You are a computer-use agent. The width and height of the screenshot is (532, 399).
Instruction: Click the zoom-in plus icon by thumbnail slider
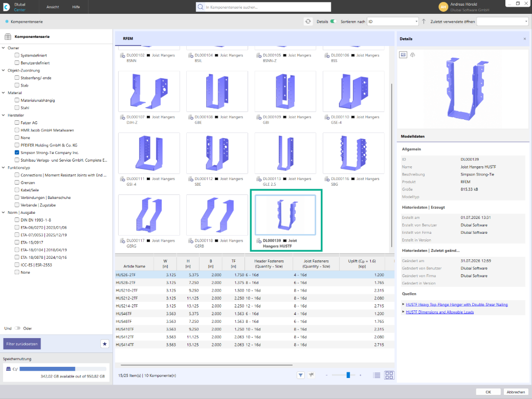pos(360,375)
